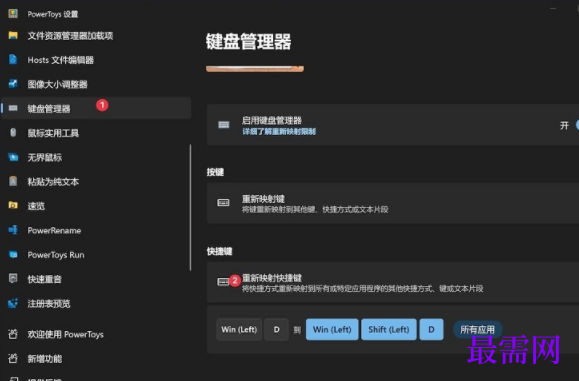
Task: Open 粘贴为纯文本 settings
Action: click(96, 182)
